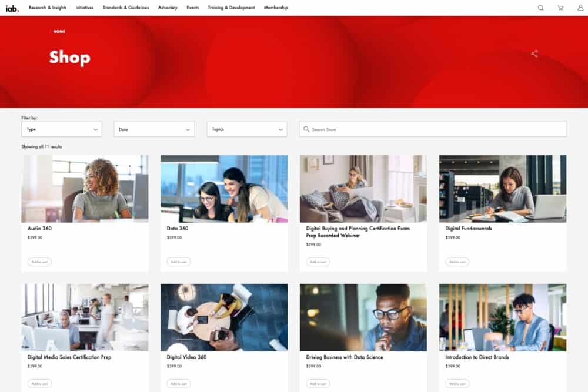The height and width of the screenshot is (392, 588).
Task: Open the Date filter dropdown
Action: pos(154,129)
